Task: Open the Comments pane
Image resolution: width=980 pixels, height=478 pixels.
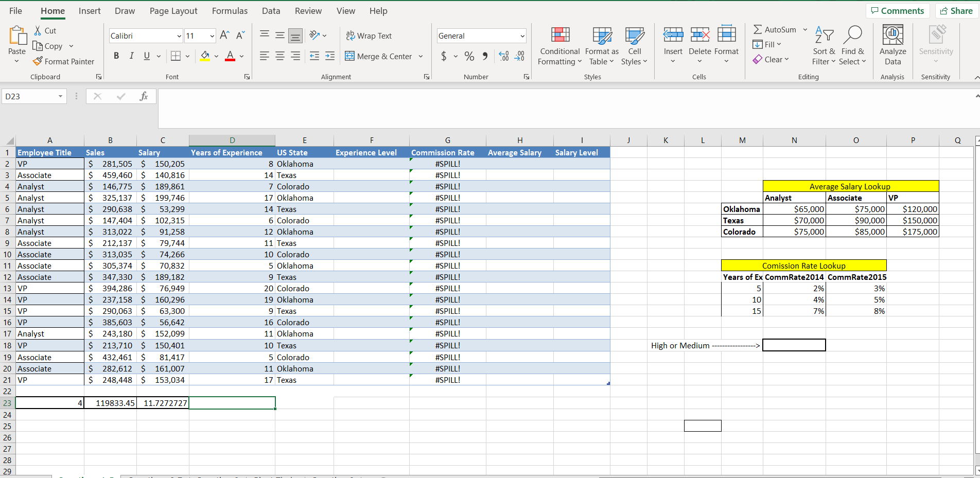Action: point(898,10)
